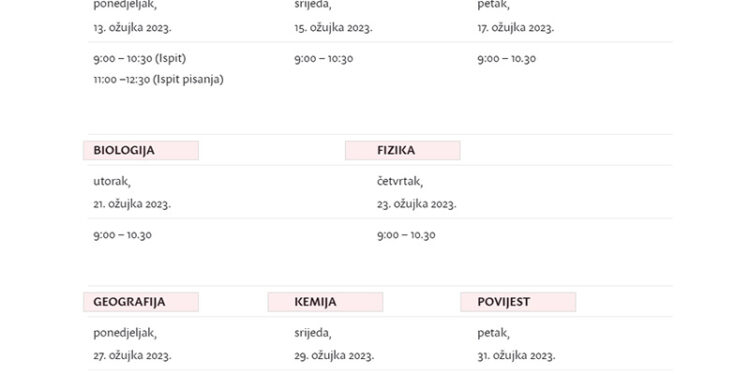750x375 pixels.
Task: Click the 9:00 – 10:30 (Ispit) time
Action: 140,58
